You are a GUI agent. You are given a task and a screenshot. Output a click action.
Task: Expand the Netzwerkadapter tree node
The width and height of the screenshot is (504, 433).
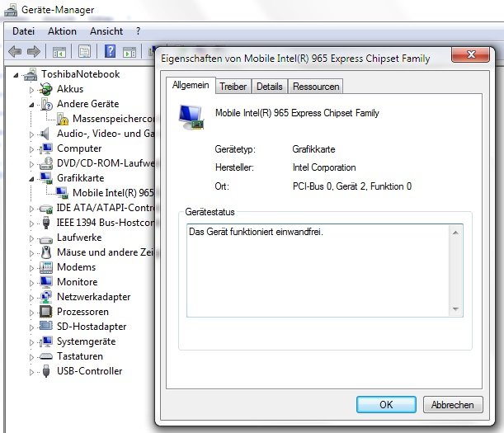(31, 298)
